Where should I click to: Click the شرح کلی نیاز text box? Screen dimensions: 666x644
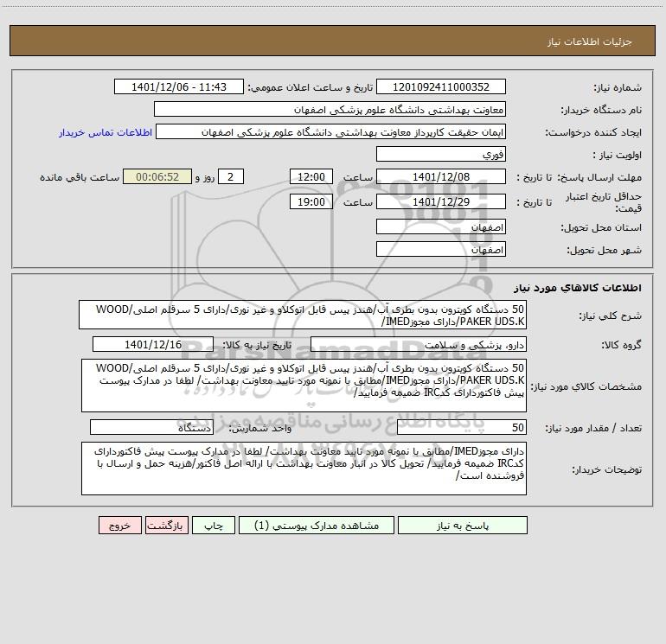[303, 315]
